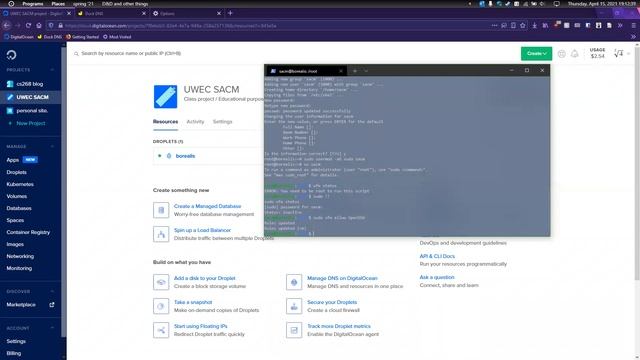This screenshot has width=640, height=360.
Task: Show more bookmarks with the chevron
Action: click(x=633, y=37)
